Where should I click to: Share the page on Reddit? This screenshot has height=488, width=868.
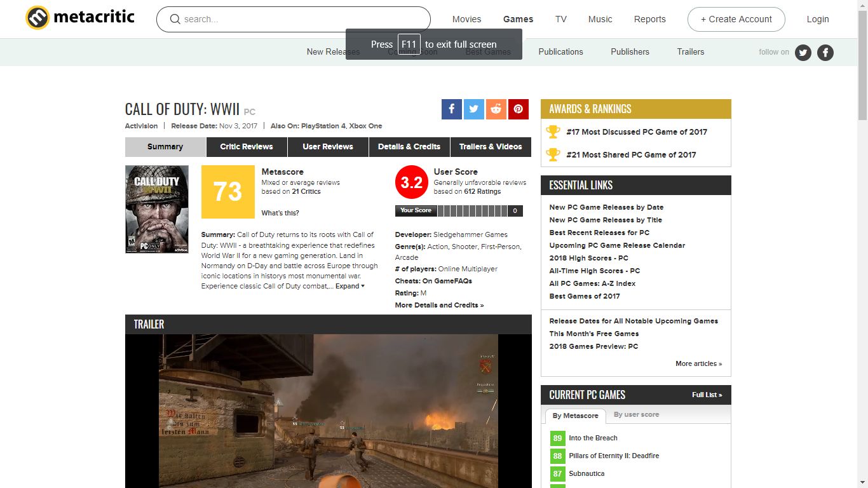[496, 109]
